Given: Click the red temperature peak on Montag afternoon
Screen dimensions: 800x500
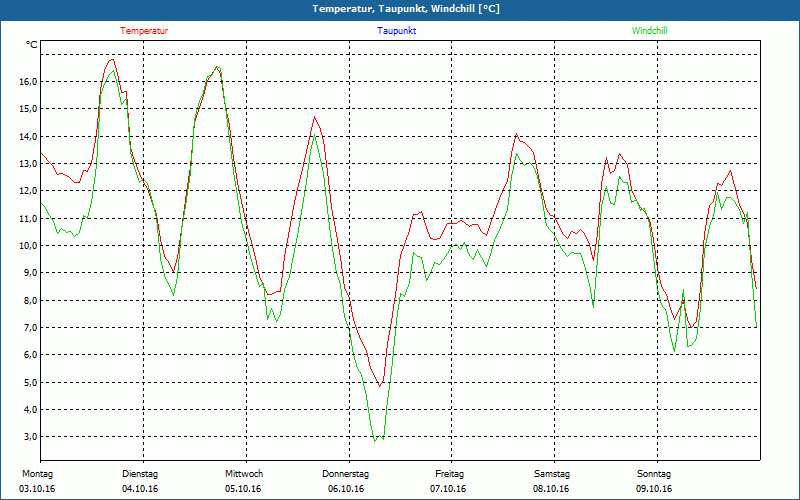Looking at the screenshot, I should point(112,60).
